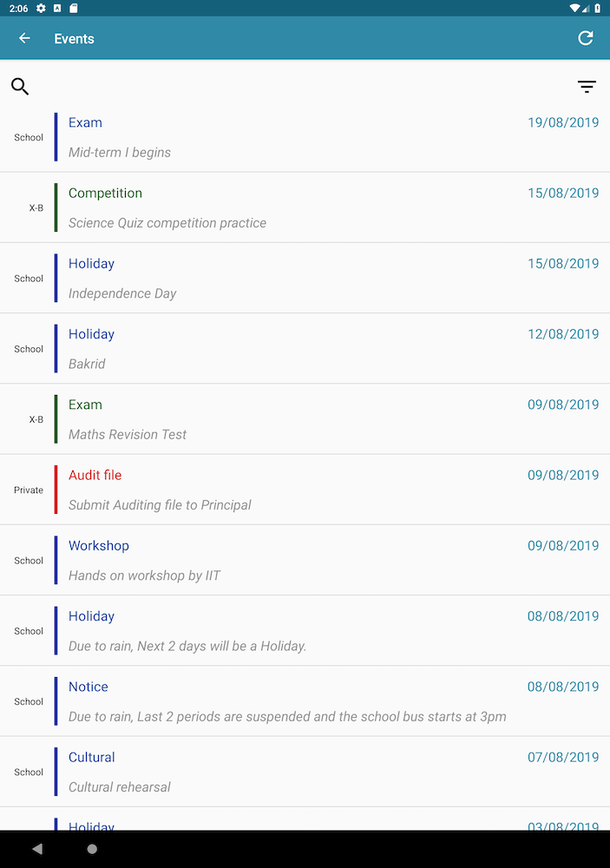Open the filter options icon
Viewport: 610px width, 868px height.
point(587,87)
